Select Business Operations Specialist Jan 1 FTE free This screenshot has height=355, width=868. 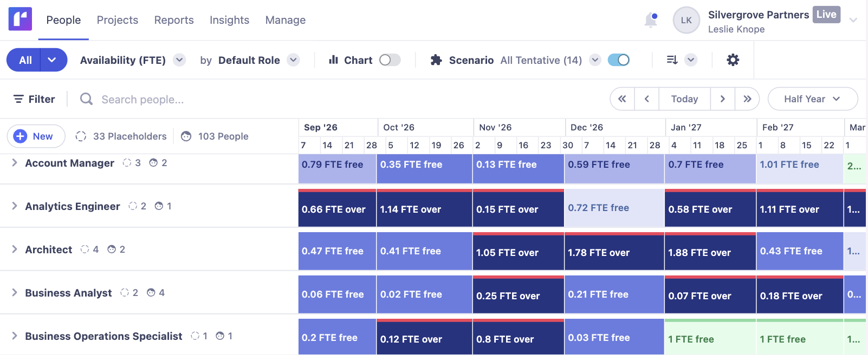click(x=710, y=337)
